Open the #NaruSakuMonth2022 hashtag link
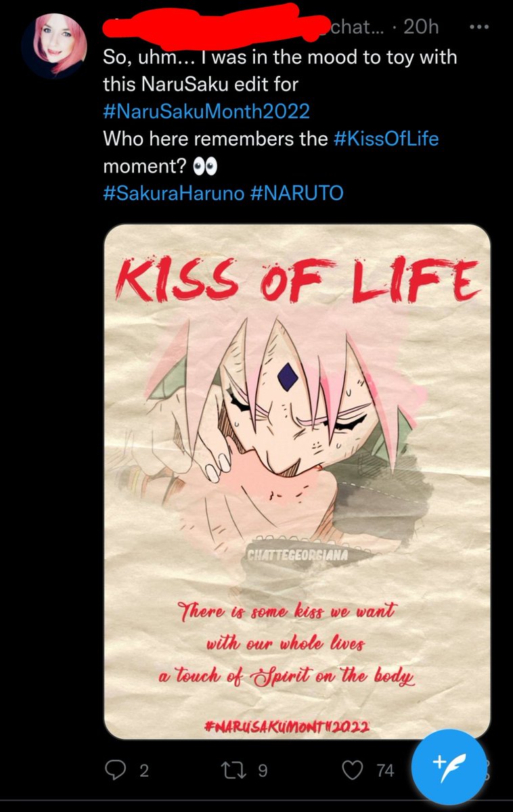This screenshot has width=513, height=812. [x=206, y=111]
